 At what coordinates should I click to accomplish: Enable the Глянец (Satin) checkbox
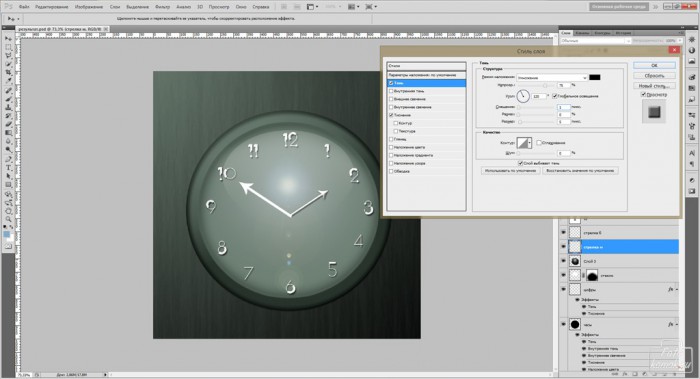(391, 139)
